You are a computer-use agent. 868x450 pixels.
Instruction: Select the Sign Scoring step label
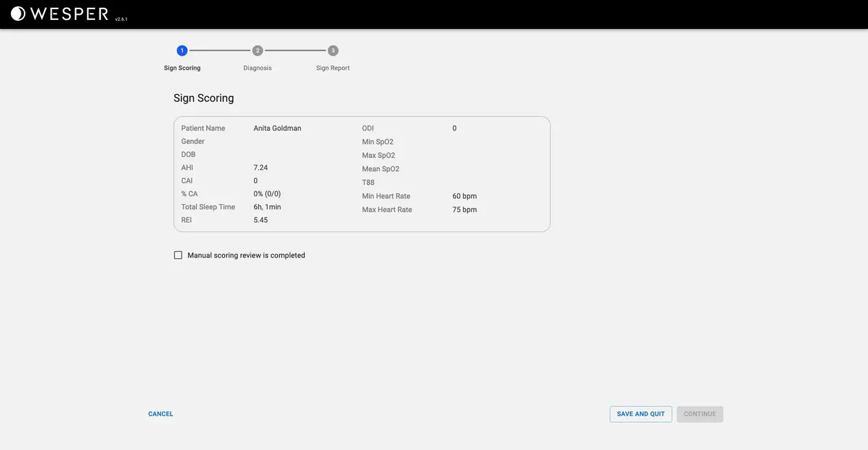point(182,66)
